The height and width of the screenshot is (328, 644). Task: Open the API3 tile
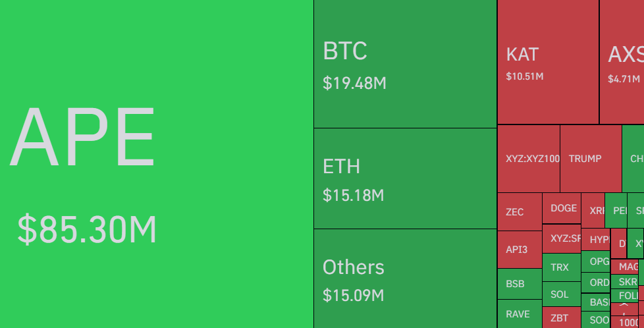(x=519, y=250)
